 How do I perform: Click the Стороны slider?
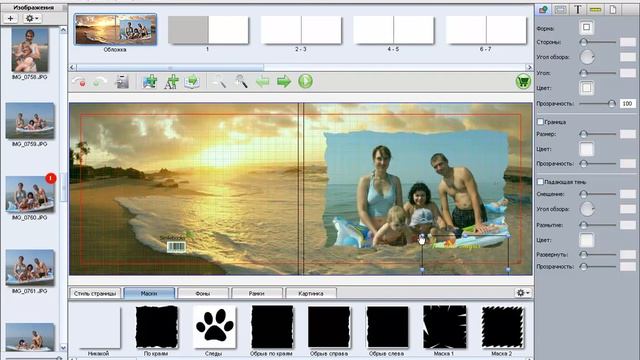point(598,42)
